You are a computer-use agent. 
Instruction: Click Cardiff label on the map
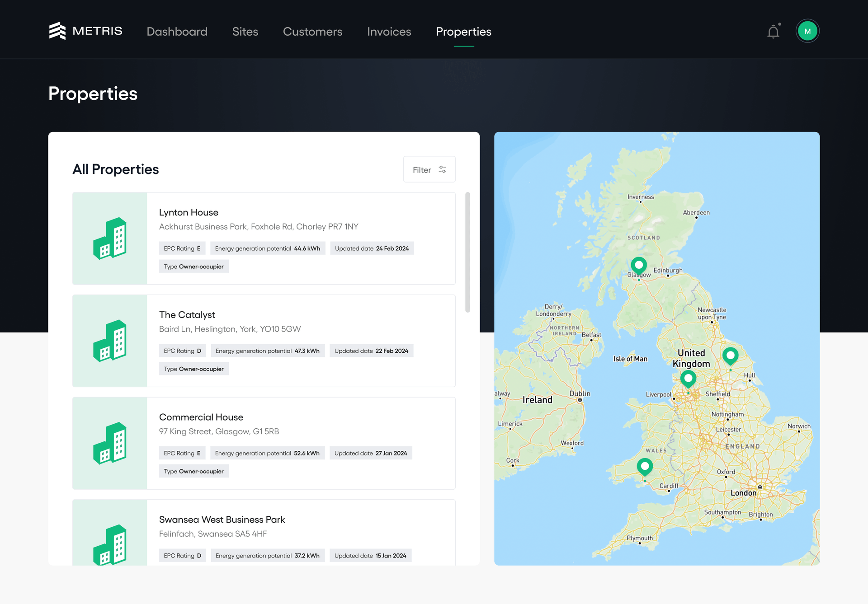tap(669, 486)
